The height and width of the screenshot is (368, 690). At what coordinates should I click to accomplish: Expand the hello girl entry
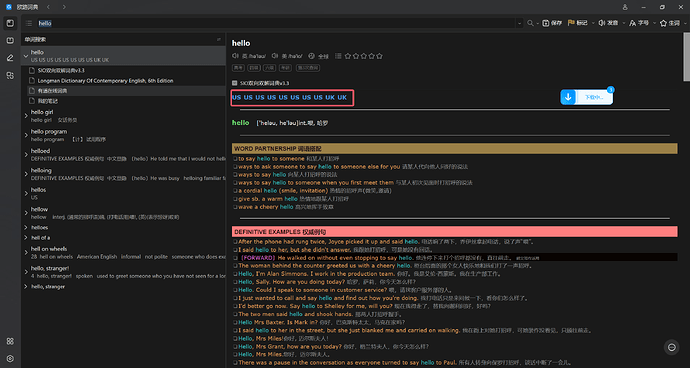26,116
